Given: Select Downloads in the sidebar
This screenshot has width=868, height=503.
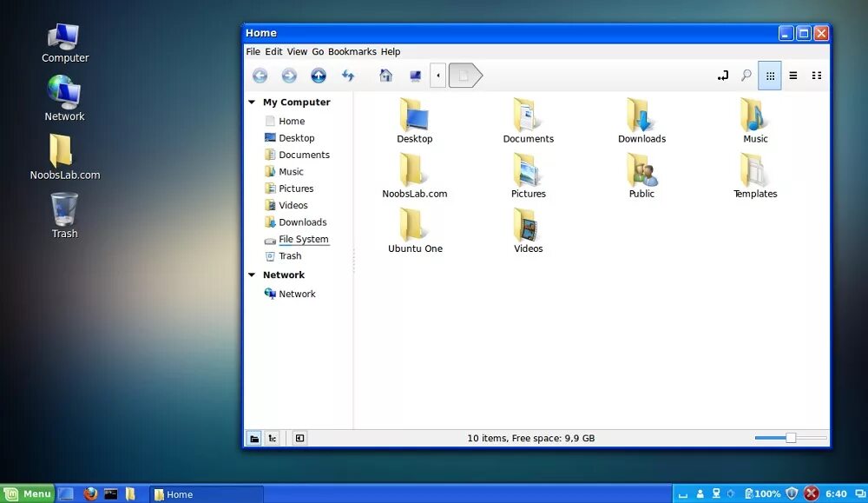Looking at the screenshot, I should 298,222.
